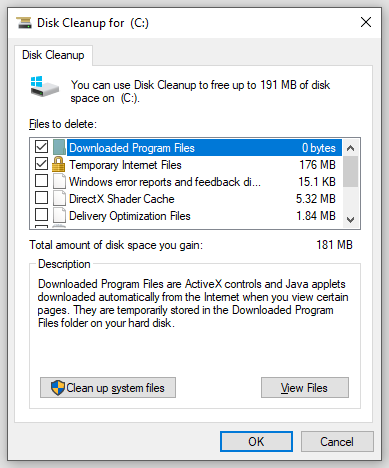Image resolution: width=389 pixels, height=468 pixels.
Task: Check the Windows error reports checkbox
Action: 41,181
